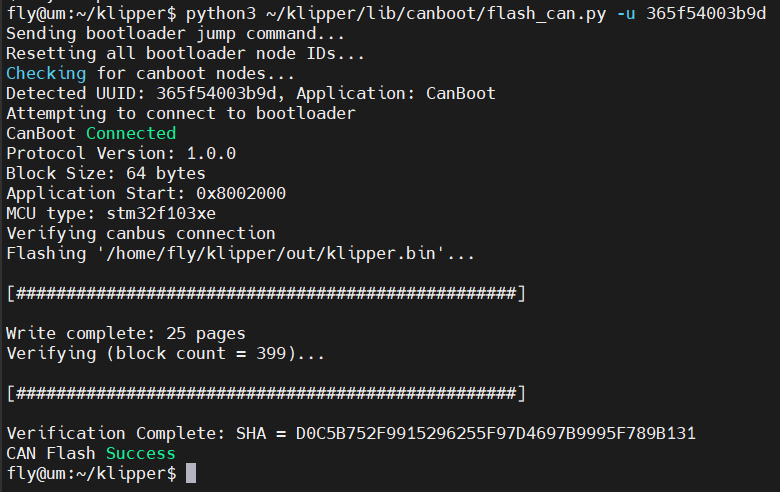This screenshot has height=492, width=780.
Task: Click the terminal cursor block at prompt
Action: (191, 473)
